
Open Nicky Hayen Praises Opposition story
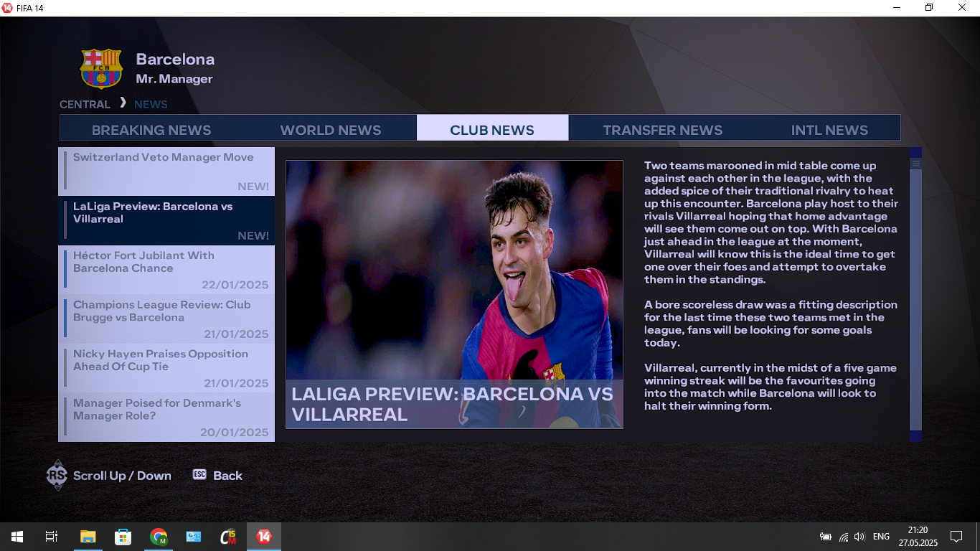point(166,368)
